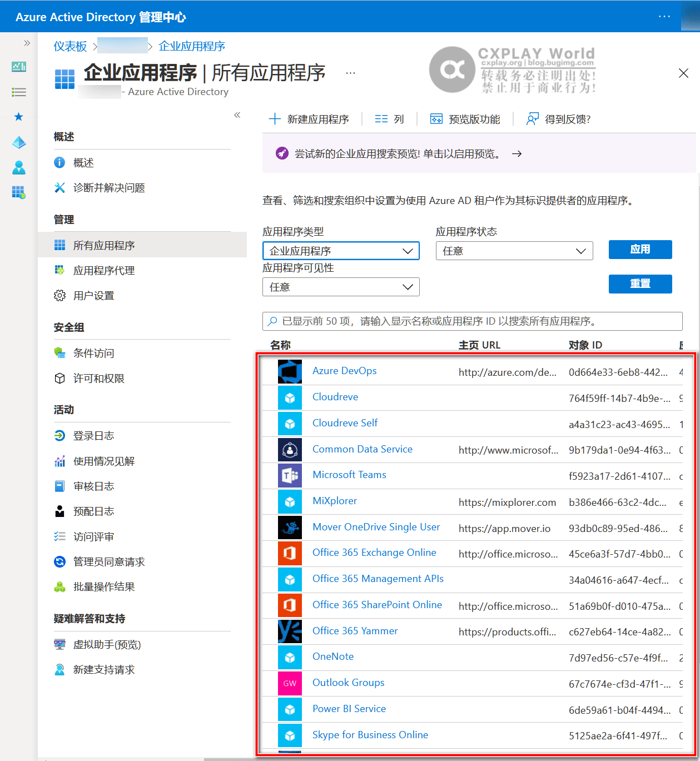The image size is (700, 761).
Task: Click the OneNote app icon
Action: [x=290, y=657]
